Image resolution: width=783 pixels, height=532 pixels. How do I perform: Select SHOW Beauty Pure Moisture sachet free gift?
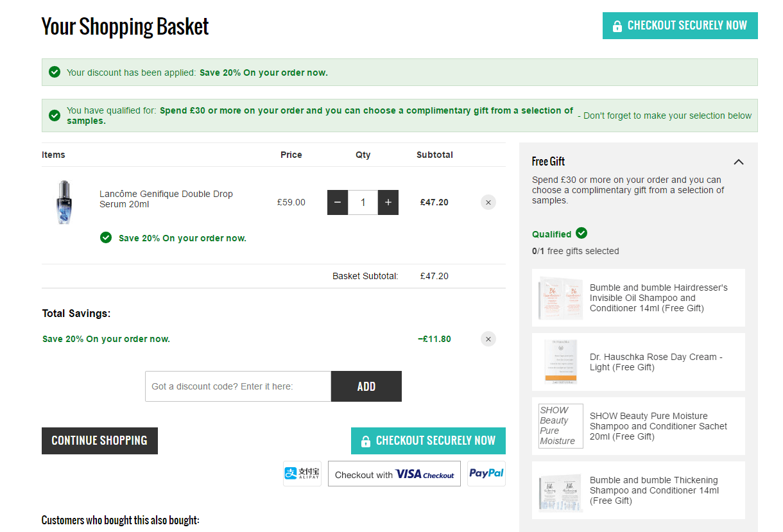pyautogui.click(x=639, y=426)
